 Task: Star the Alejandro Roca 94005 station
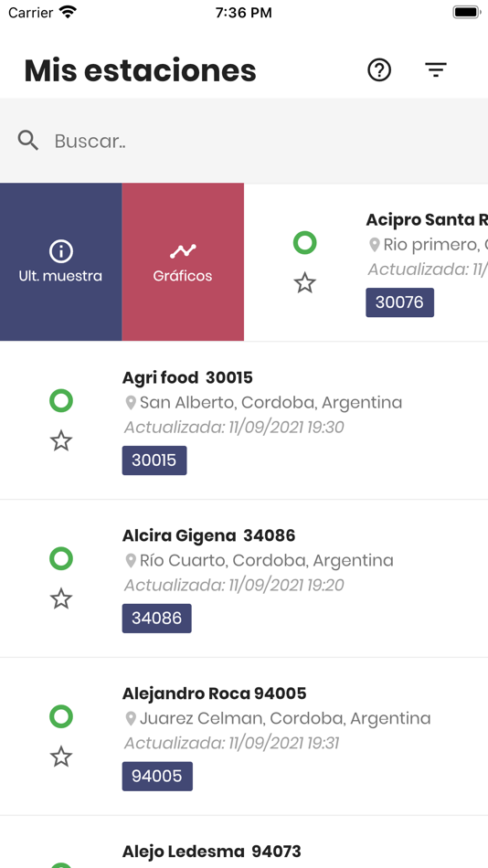[x=61, y=757]
